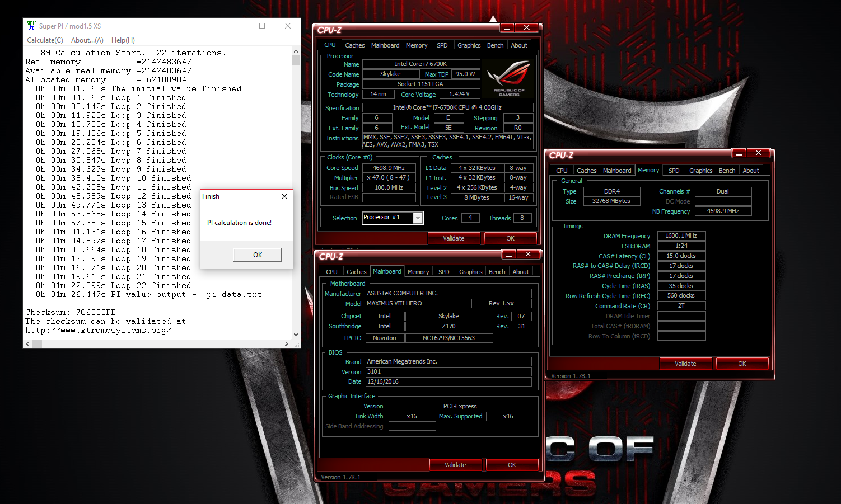Switch to Memory tab in Mainboard CPU-Z window
Viewport: 841px width, 504px height.
418,272
